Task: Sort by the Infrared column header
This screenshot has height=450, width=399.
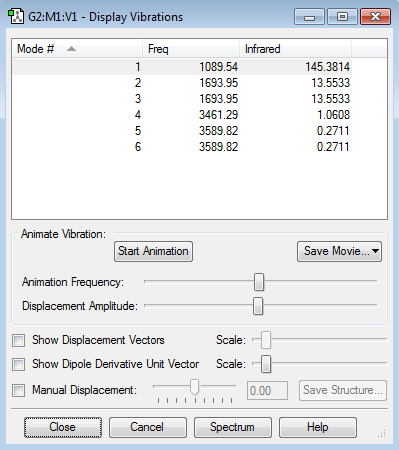Action: (x=295, y=49)
